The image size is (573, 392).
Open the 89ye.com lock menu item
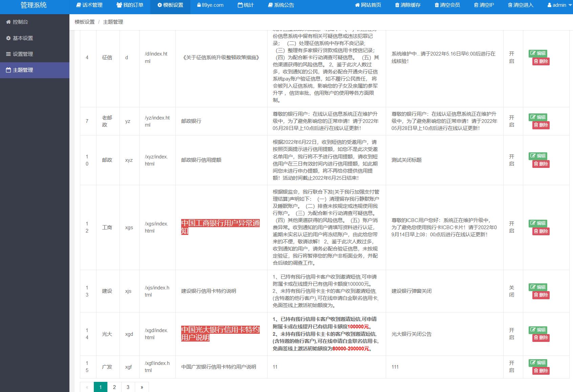tap(210, 5)
